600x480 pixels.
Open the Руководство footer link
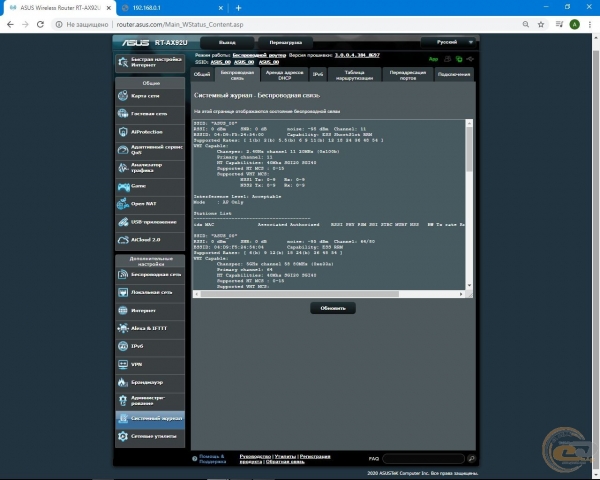255,456
